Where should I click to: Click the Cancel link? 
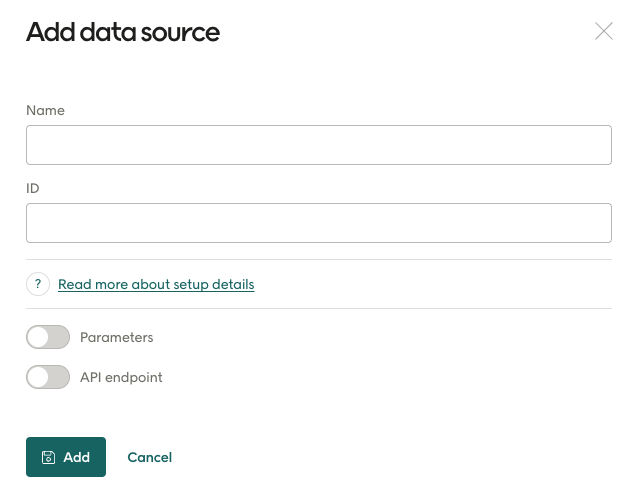(149, 457)
